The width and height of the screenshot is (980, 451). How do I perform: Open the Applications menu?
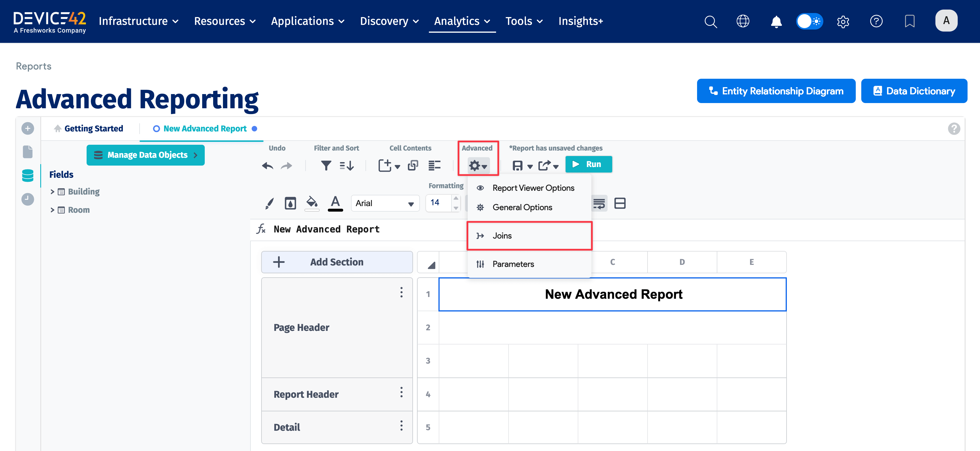308,21
